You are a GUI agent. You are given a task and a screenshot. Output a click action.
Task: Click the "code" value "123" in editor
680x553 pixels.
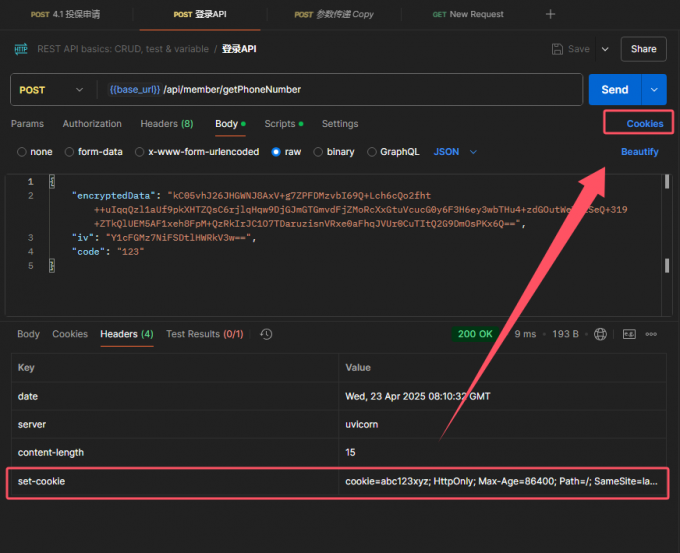pos(131,252)
